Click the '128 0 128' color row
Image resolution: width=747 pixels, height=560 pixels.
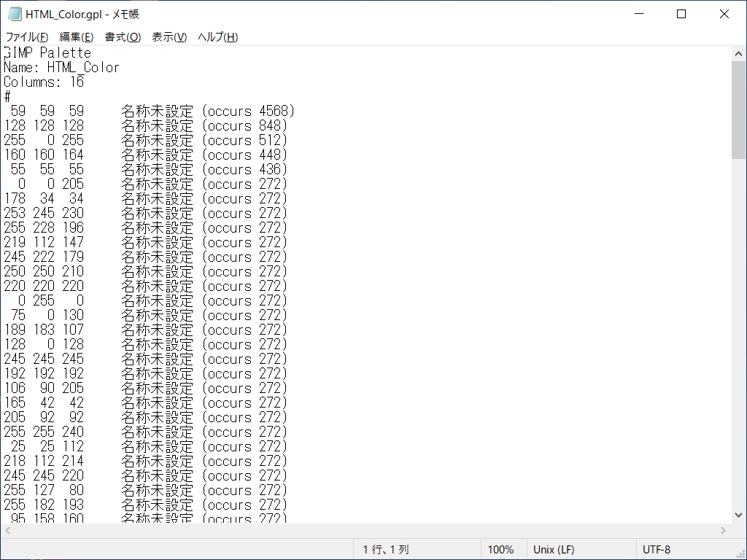[x=146, y=344]
